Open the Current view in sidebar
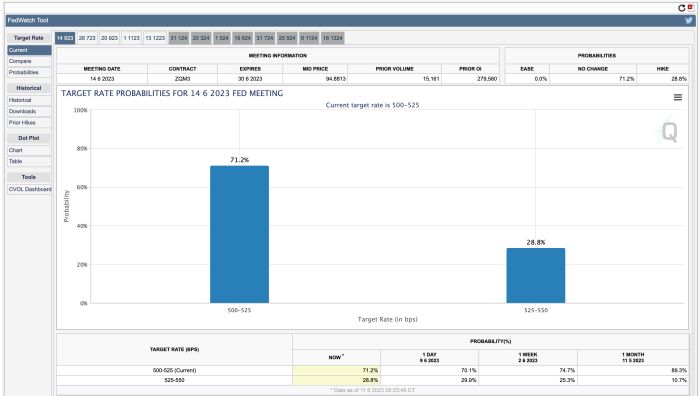 point(29,50)
